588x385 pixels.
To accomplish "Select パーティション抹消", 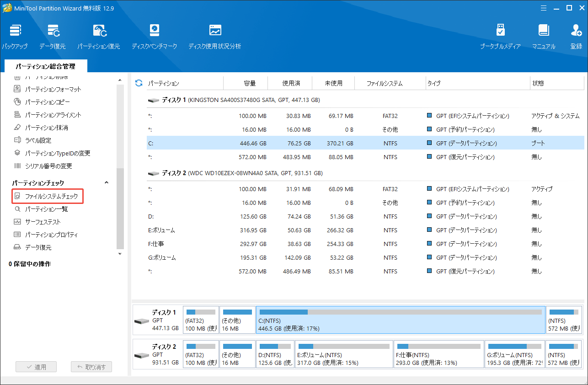I will (x=41, y=128).
